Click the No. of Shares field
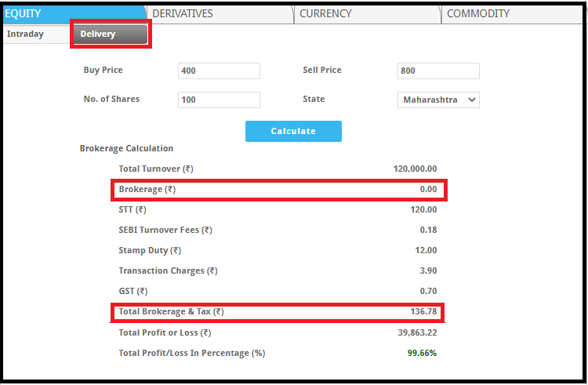Image resolution: width=588 pixels, height=385 pixels. [219, 100]
